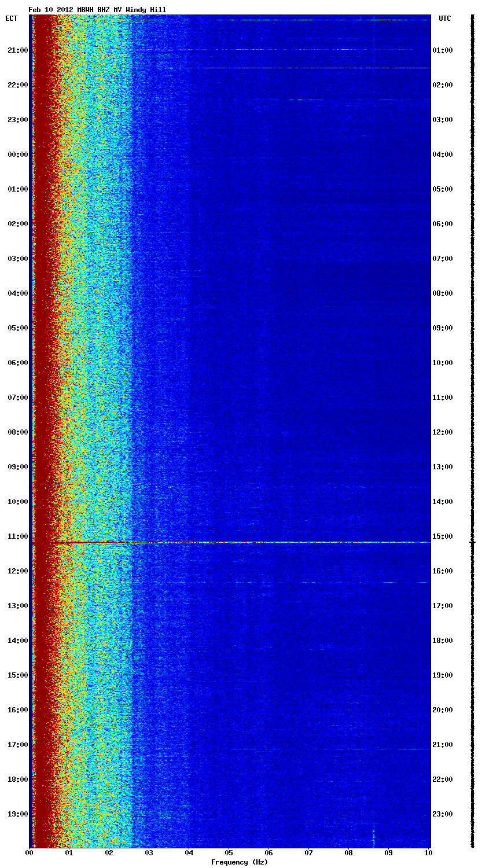Pick the 12:00 label on UTC axis

click(443, 432)
